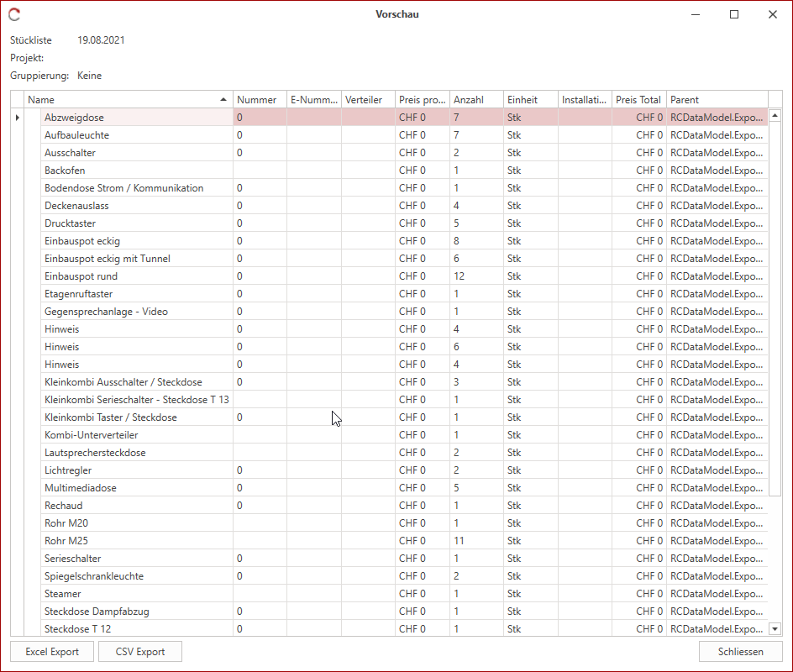
Task: Sort by the E-Numm... column header
Action: 314,100
